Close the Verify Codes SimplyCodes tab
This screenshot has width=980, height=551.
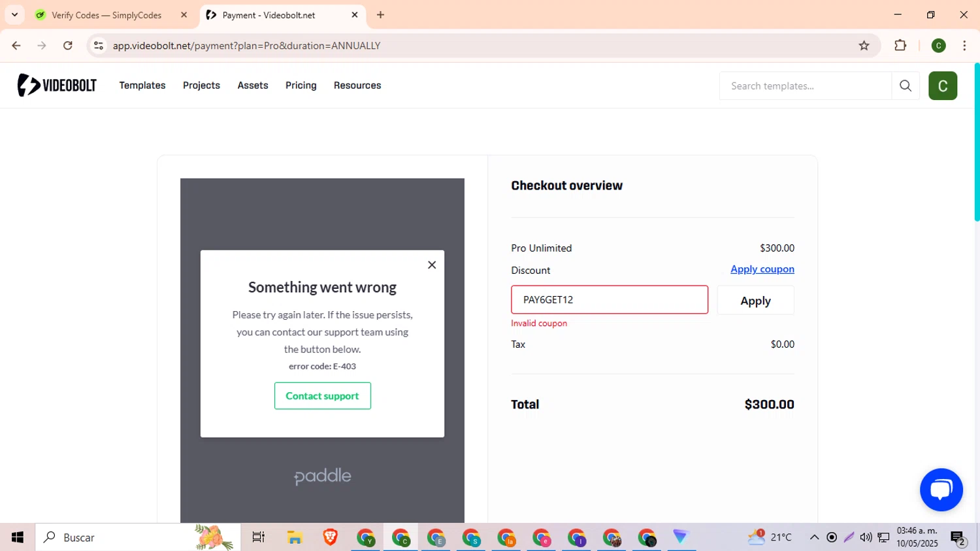(184, 15)
